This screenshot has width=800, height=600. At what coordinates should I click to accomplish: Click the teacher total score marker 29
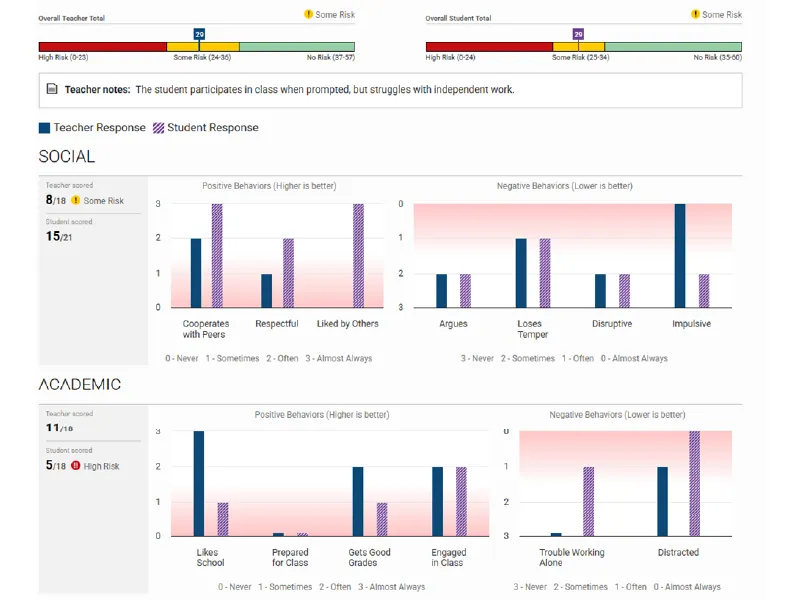coord(199,34)
